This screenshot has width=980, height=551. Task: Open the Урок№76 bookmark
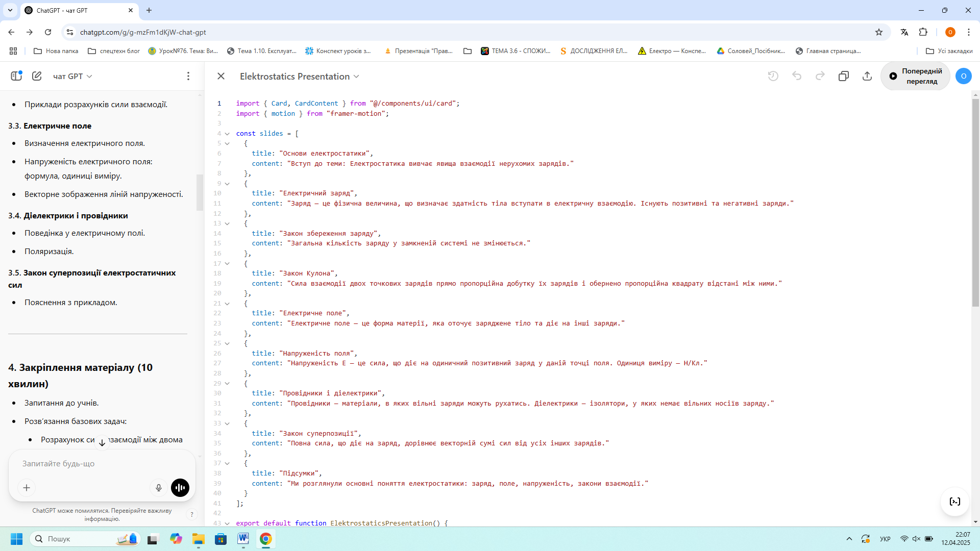(x=183, y=51)
